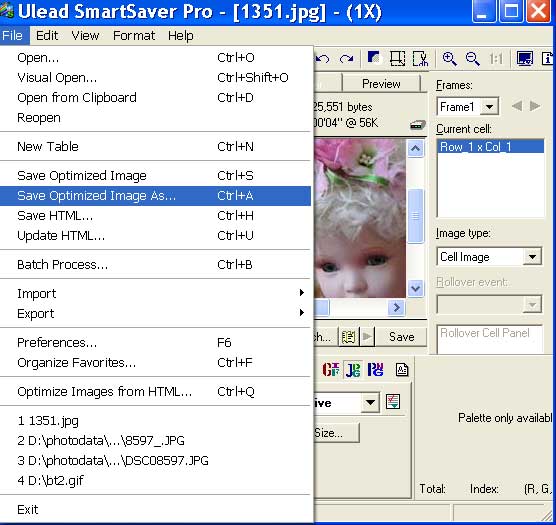Expand the Import submenu
556x525 pixels.
(155, 293)
